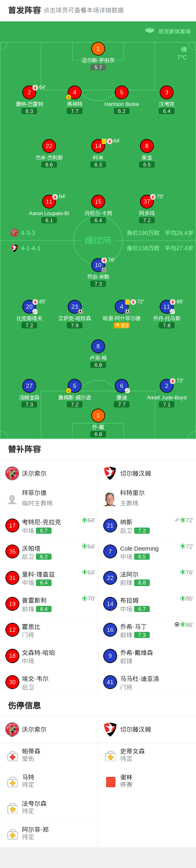The image size is (196, 868).
Task: Select 乔治-米勒 number 10 player circle
Action: [98, 265]
